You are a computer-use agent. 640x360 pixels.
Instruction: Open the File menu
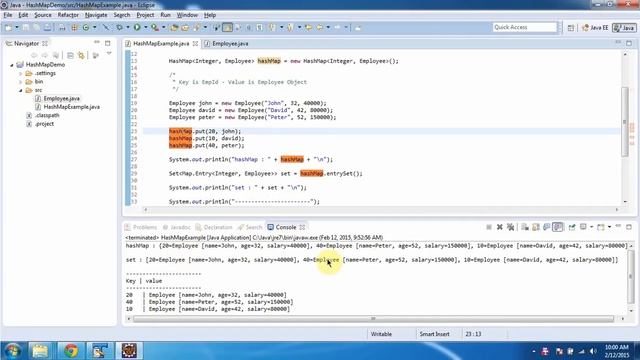[8, 15]
